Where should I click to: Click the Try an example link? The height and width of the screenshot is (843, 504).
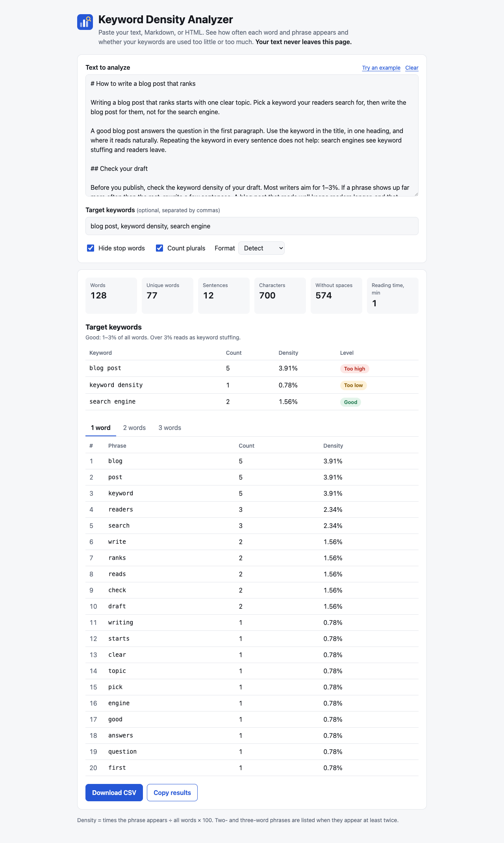point(381,68)
